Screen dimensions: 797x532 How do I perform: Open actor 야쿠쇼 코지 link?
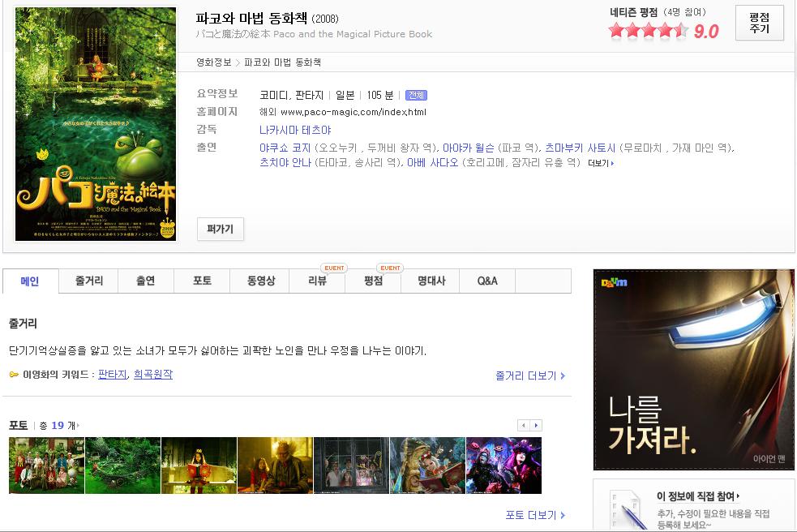[285, 148]
